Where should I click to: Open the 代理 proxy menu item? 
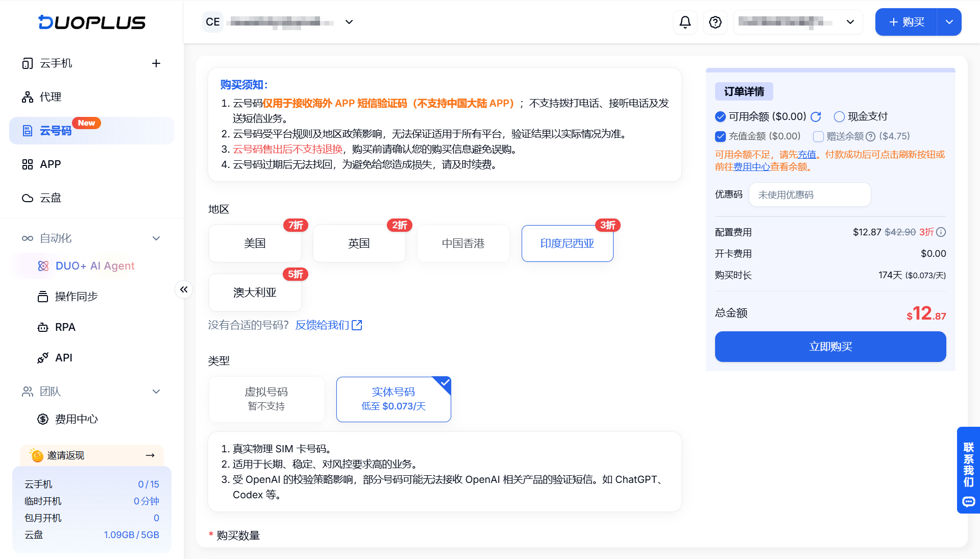pyautogui.click(x=92, y=97)
